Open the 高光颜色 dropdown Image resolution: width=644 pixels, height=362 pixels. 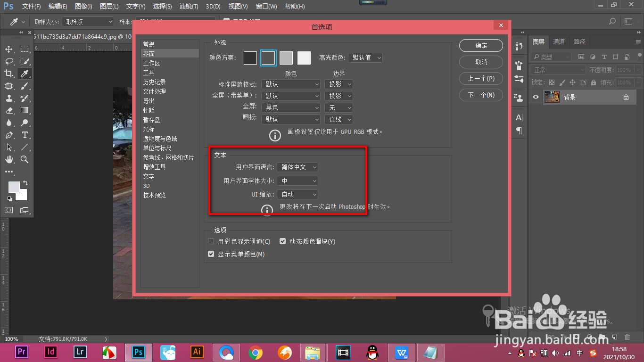tap(365, 57)
